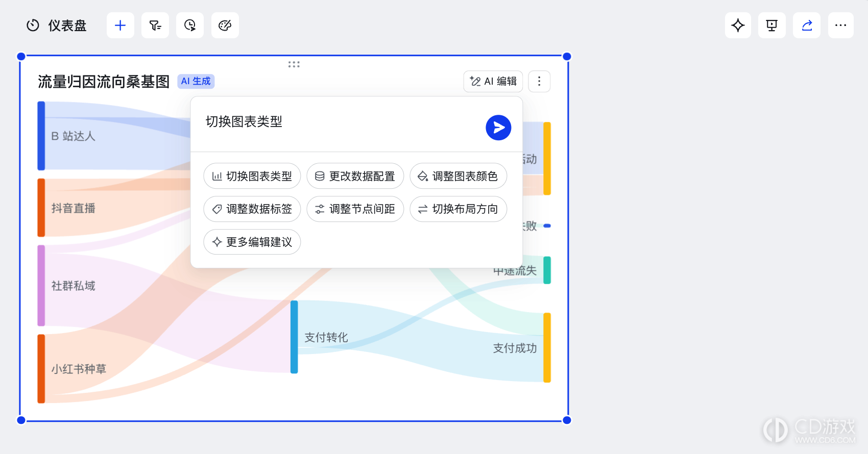Choose the 调整节点间距 suggestion chip

[355, 209]
